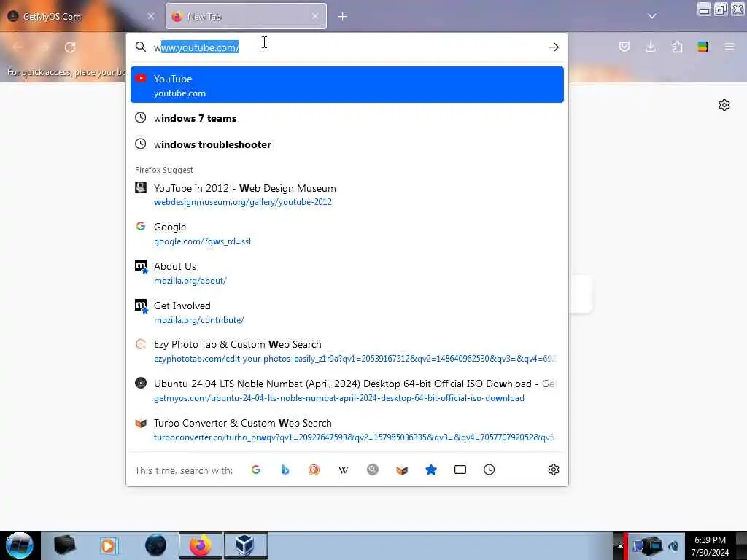Show hidden system tray icons arrow
Image resolution: width=747 pixels, height=560 pixels.
620,545
